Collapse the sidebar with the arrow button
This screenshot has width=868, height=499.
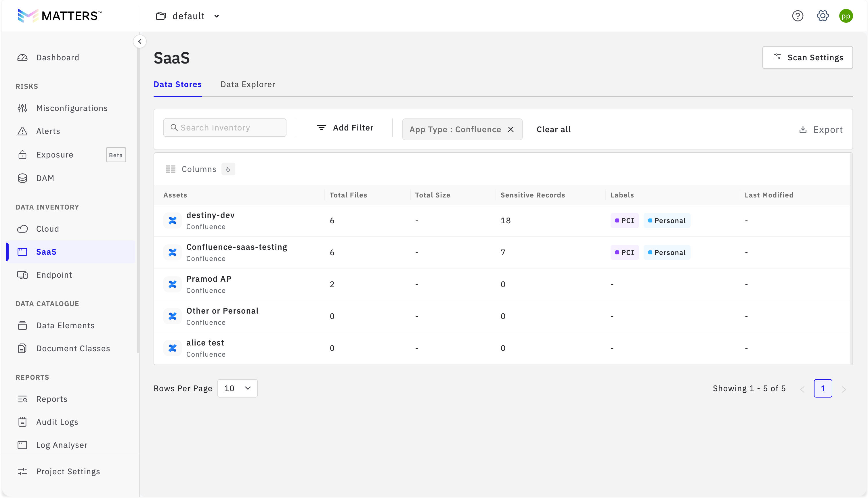(x=139, y=41)
